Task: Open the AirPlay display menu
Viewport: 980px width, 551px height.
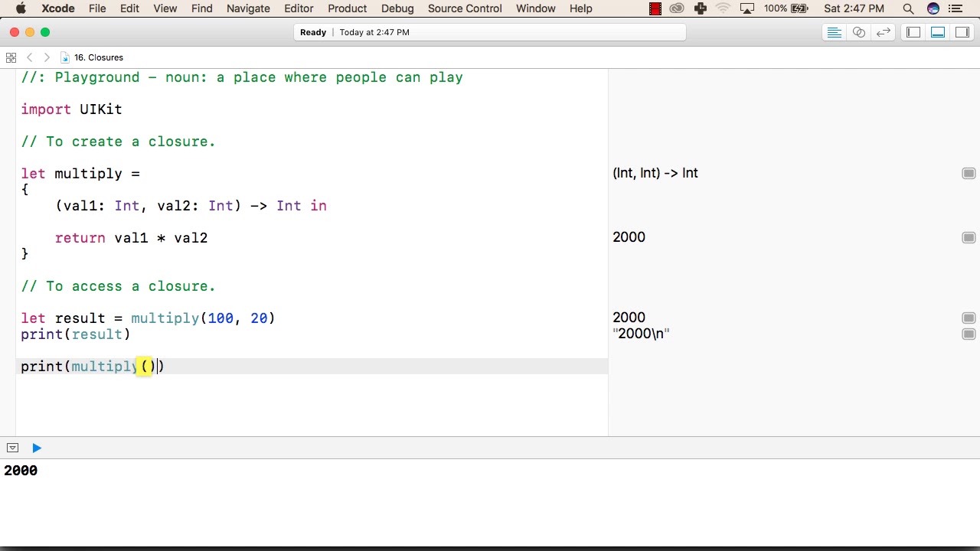Action: pos(747,8)
